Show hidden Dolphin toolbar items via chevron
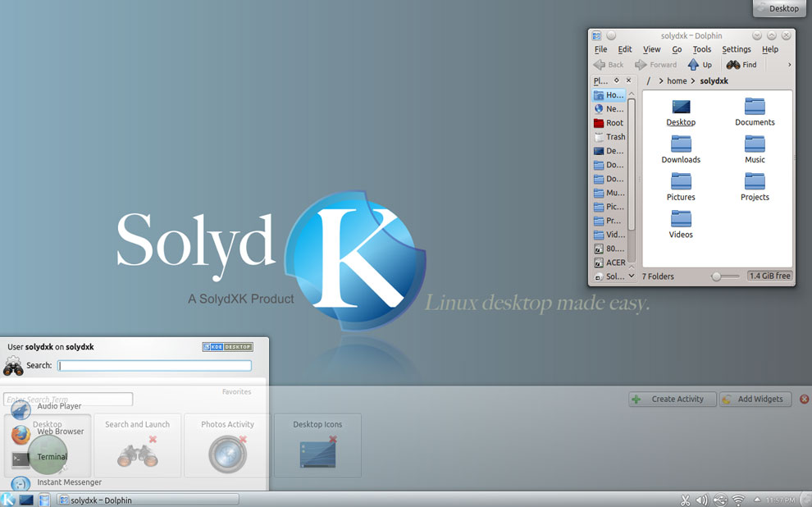Image resolution: width=812 pixels, height=507 pixels. tap(789, 65)
